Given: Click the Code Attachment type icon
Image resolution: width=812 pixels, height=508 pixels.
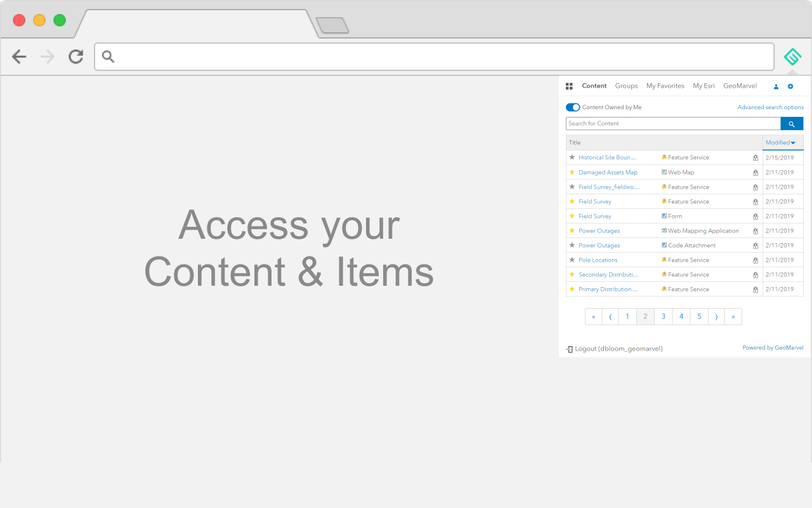Looking at the screenshot, I should click(664, 245).
